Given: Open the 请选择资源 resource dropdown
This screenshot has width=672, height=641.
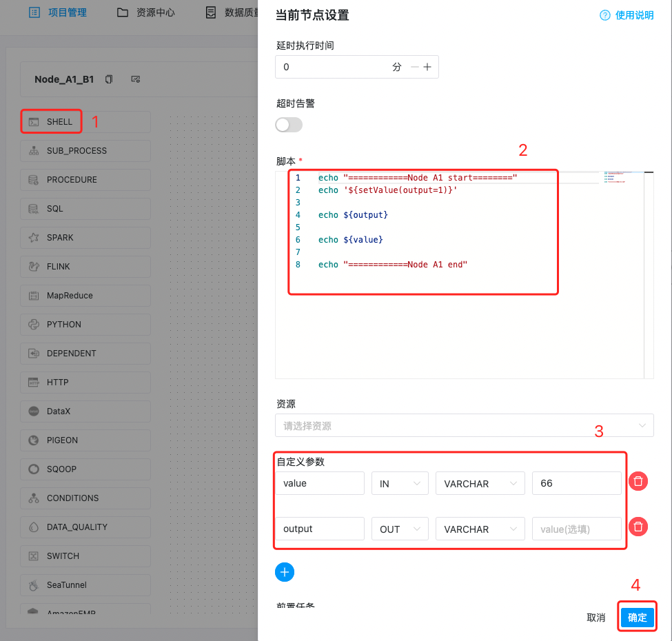Looking at the screenshot, I should (x=464, y=425).
